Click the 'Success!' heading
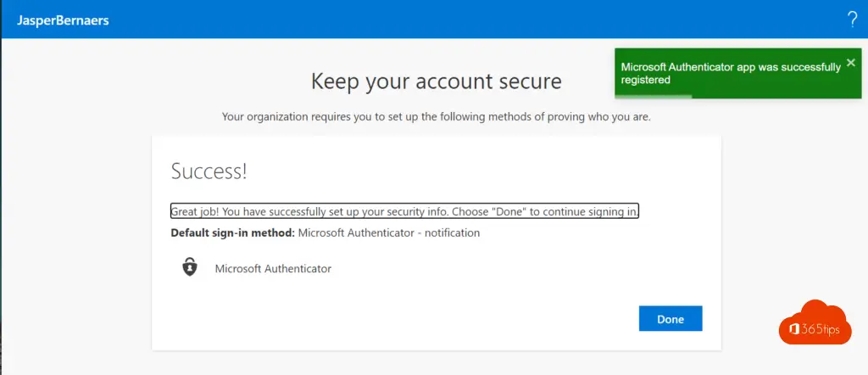The width and height of the screenshot is (868, 375). [209, 171]
